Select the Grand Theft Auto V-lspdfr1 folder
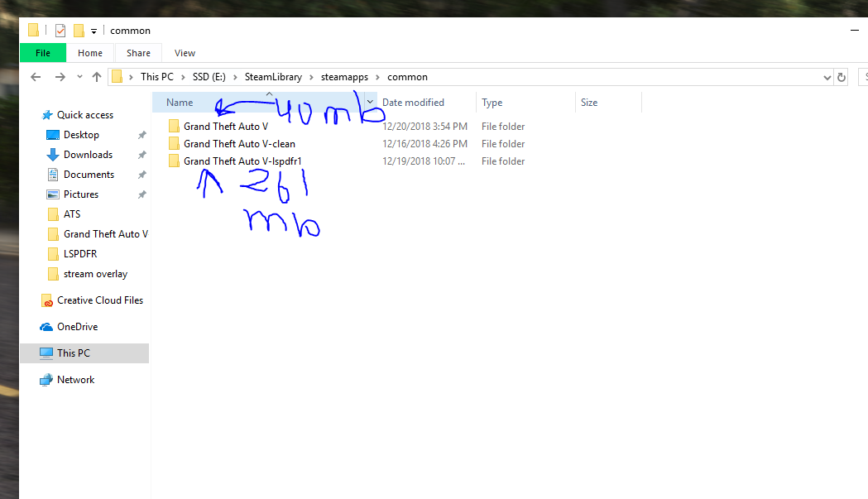Image resolution: width=868 pixels, height=499 pixels. pos(242,161)
